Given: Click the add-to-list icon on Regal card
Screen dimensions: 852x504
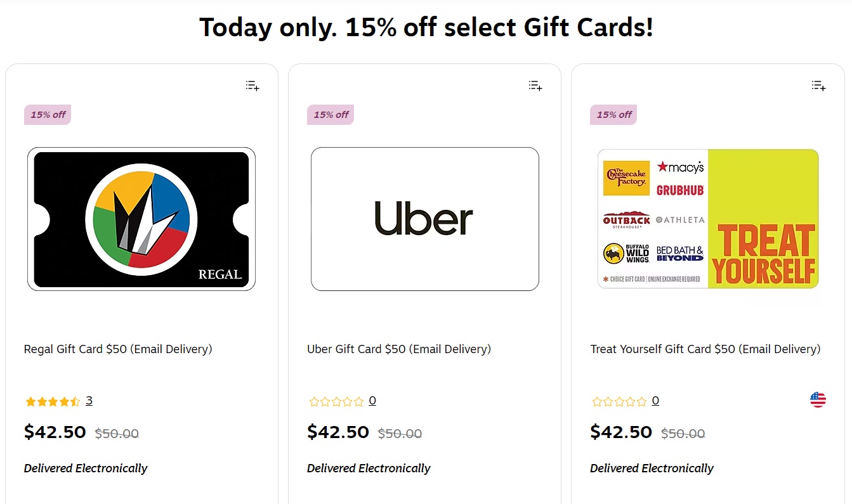Looking at the screenshot, I should click(x=252, y=85).
